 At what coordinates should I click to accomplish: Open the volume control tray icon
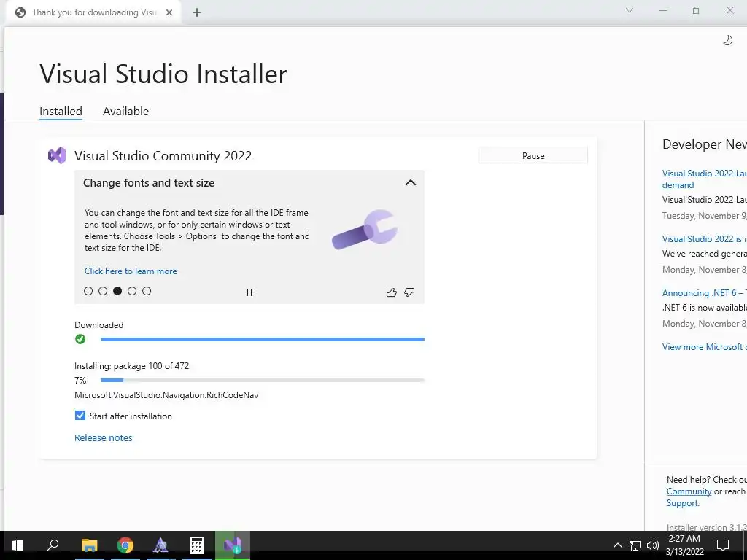[x=653, y=545]
